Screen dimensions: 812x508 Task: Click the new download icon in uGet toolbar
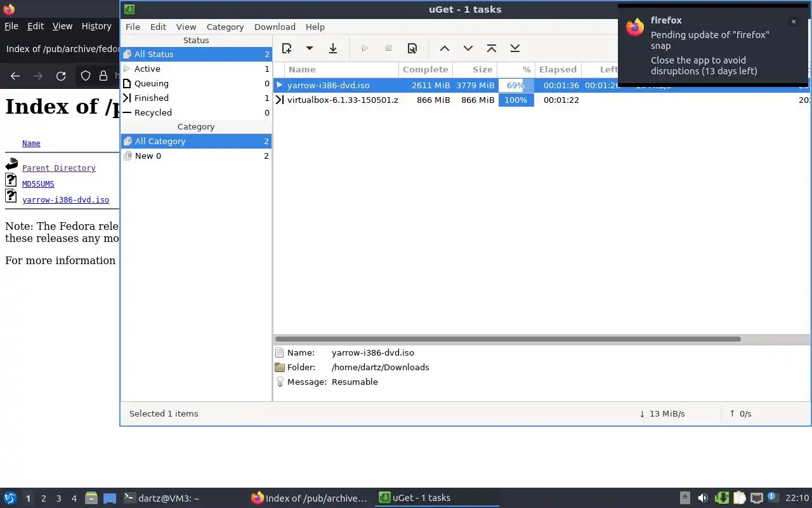[287, 48]
